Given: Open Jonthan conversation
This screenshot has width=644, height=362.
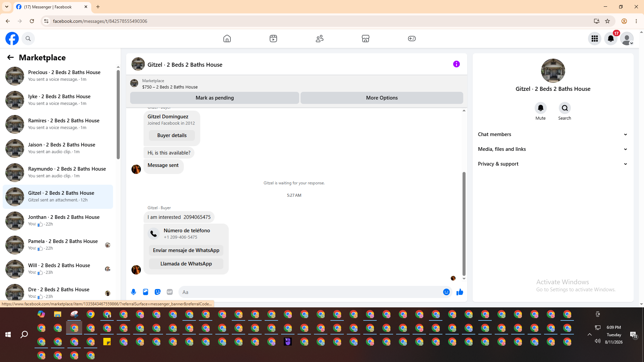Looking at the screenshot, I should click(x=58, y=221).
